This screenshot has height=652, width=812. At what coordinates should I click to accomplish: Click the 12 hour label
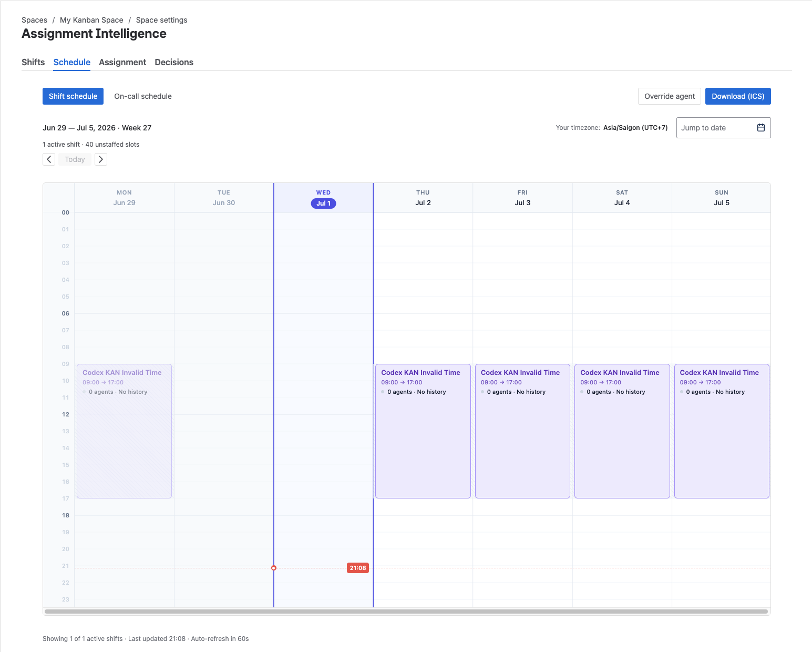66,414
